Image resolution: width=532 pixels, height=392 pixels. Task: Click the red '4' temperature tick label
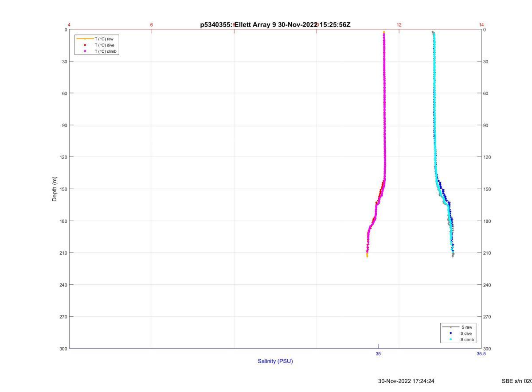69,25
